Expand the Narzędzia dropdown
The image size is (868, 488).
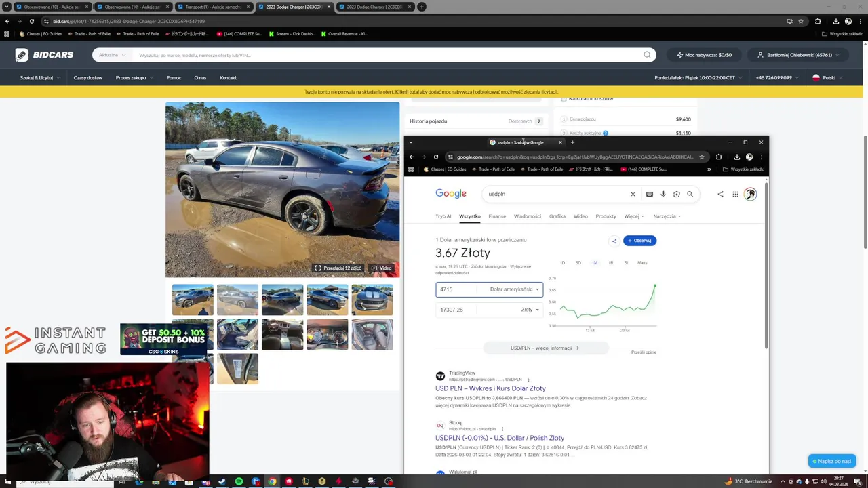[667, 216]
